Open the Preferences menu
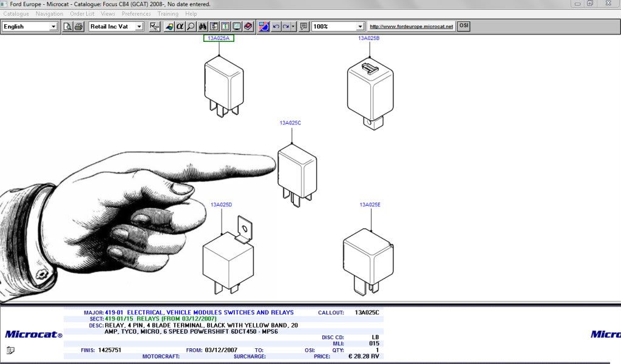 point(136,14)
